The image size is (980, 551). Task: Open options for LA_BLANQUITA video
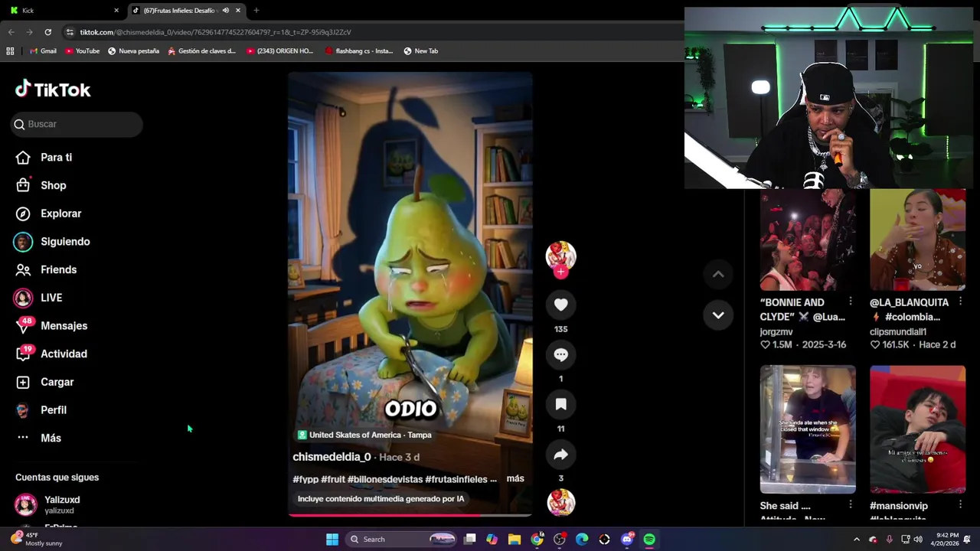tap(960, 302)
